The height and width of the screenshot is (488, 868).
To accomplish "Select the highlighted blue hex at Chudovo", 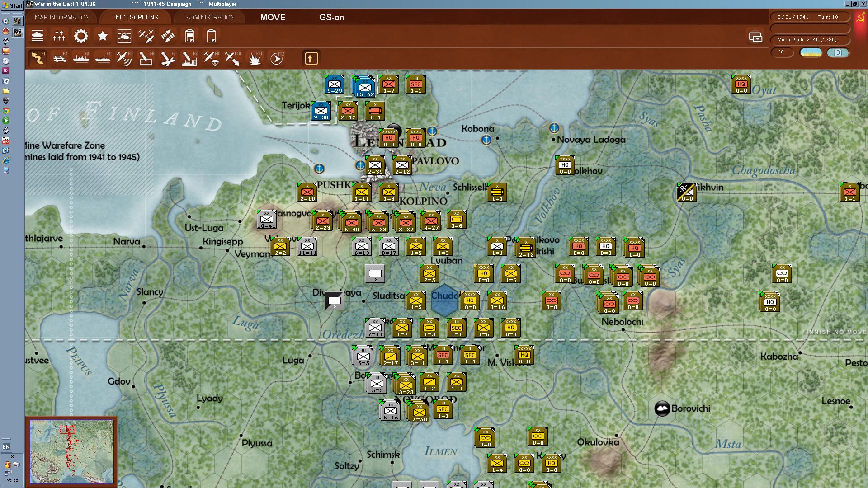I will [444, 300].
